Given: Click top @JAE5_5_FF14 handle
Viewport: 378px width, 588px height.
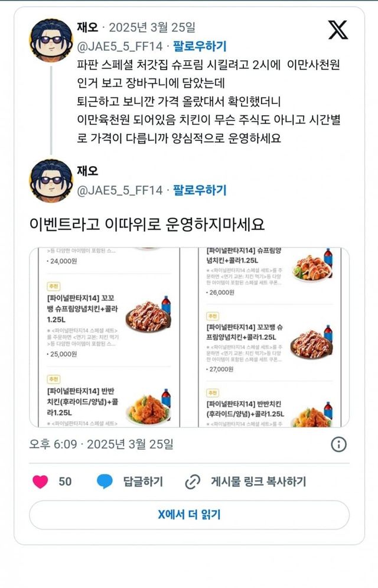Looking at the screenshot, I should click(x=120, y=47).
